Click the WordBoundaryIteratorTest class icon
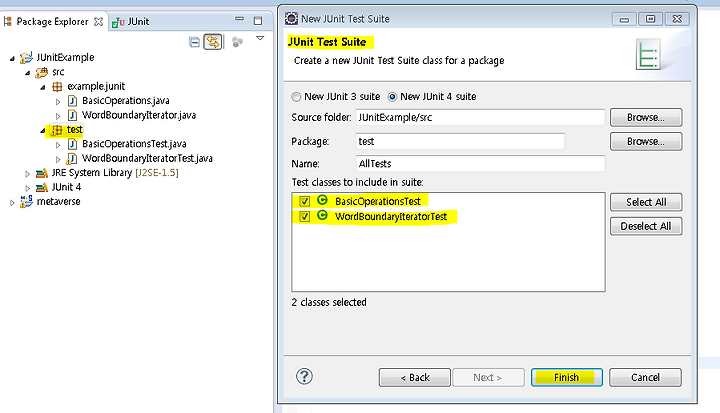This screenshot has height=413, width=720. tap(322, 215)
